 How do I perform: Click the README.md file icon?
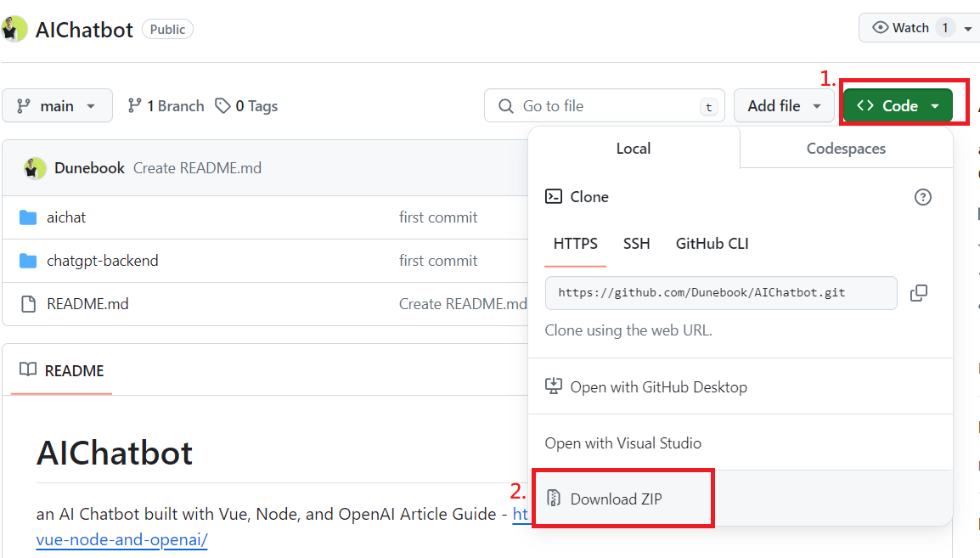[x=28, y=304]
